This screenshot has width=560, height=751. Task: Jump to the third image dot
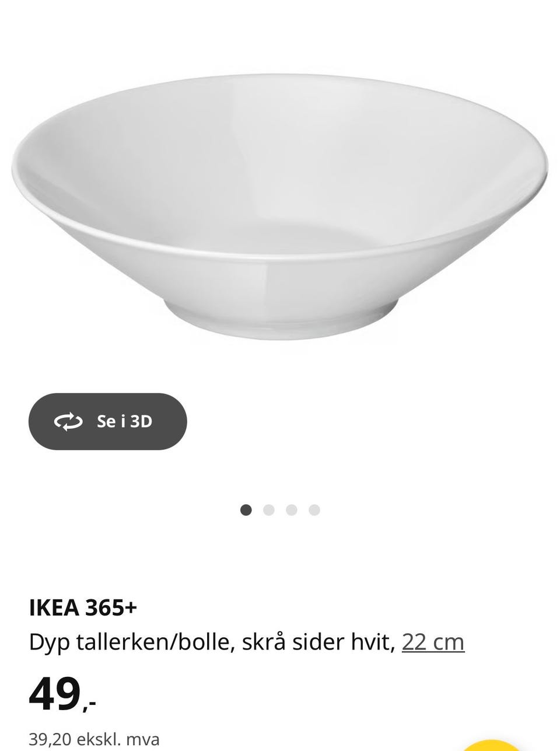tap(292, 510)
